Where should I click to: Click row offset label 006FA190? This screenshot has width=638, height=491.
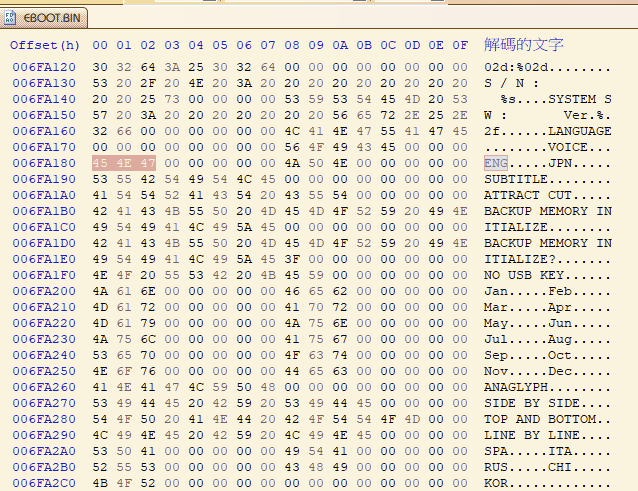45,179
